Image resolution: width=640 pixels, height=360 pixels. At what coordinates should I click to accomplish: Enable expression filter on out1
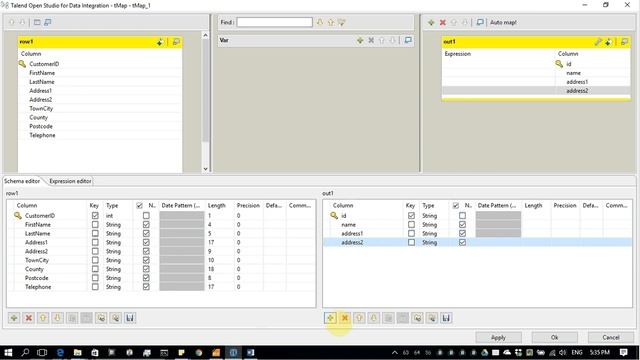tap(608, 42)
